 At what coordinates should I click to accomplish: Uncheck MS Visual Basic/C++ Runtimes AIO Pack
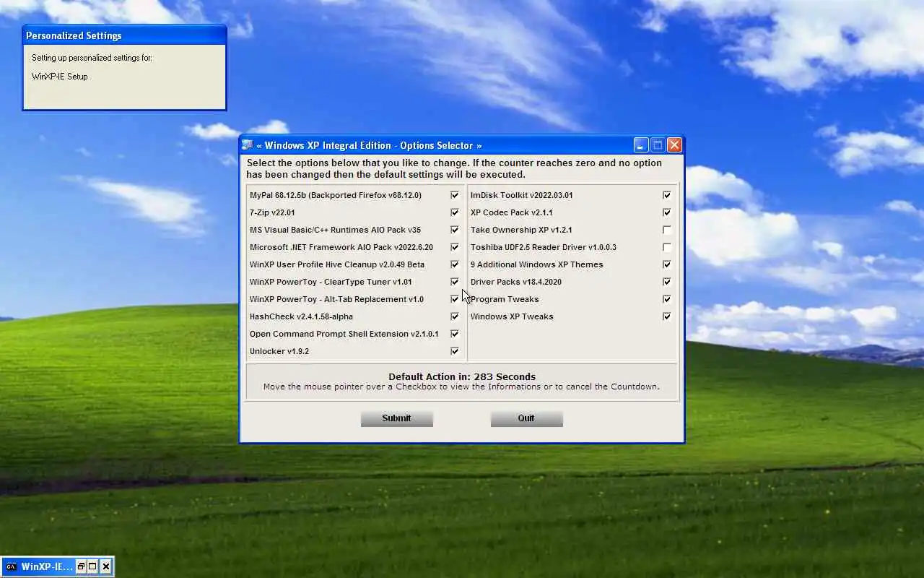coord(455,230)
